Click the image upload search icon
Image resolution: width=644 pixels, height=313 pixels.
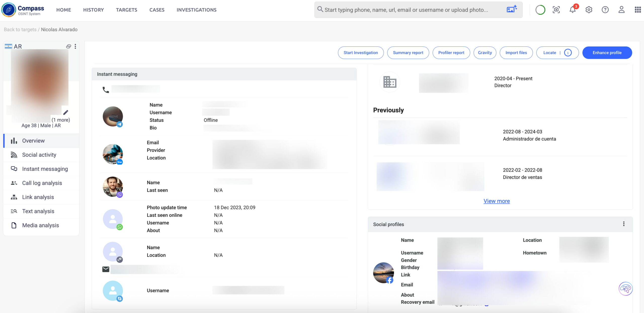click(x=512, y=9)
